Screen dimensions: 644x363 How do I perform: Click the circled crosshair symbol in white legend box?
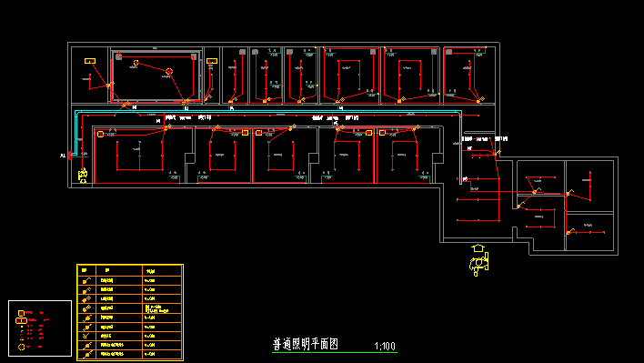[21, 347]
